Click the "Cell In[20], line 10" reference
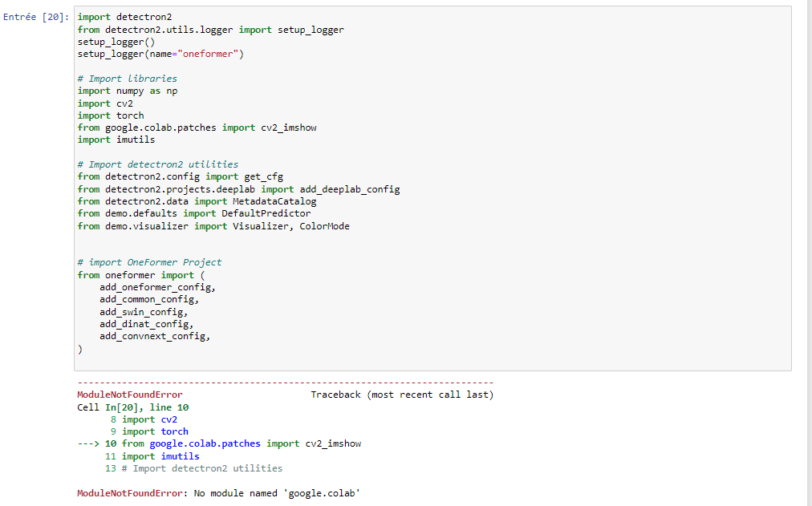This screenshot has width=812, height=506. click(x=128, y=407)
